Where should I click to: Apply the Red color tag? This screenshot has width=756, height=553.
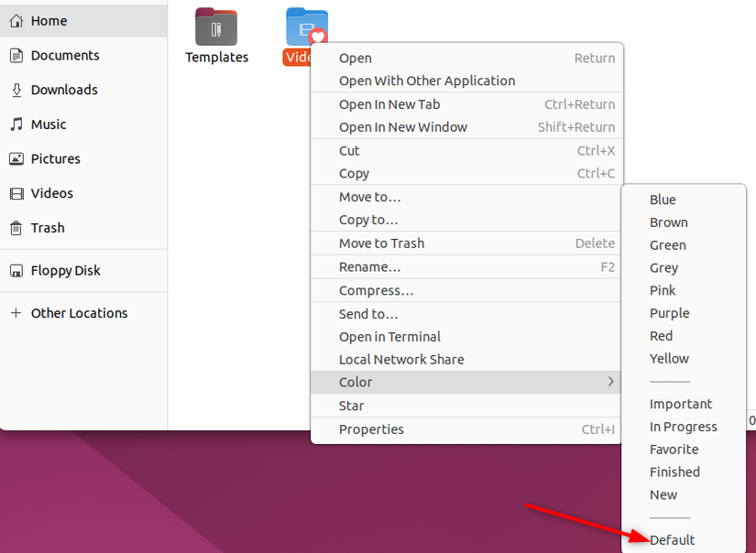[x=662, y=335]
